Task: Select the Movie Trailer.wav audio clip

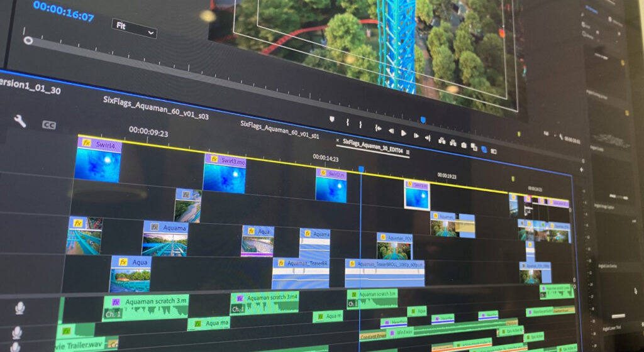Action: [x=86, y=343]
